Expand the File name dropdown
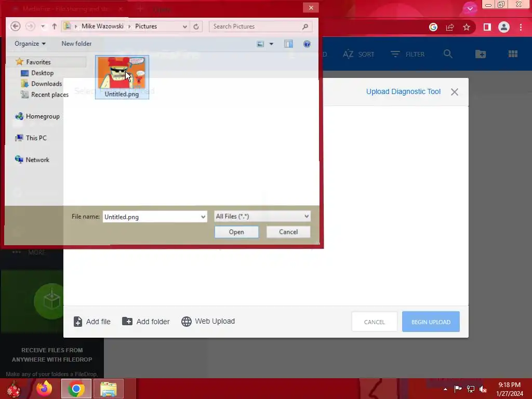 click(203, 217)
